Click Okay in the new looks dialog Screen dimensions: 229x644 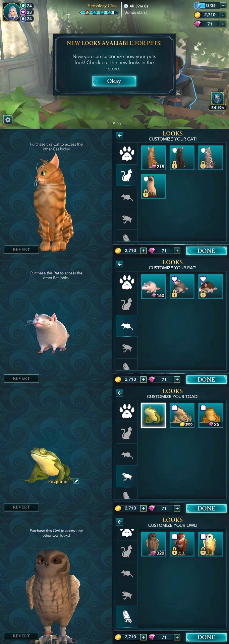114,81
